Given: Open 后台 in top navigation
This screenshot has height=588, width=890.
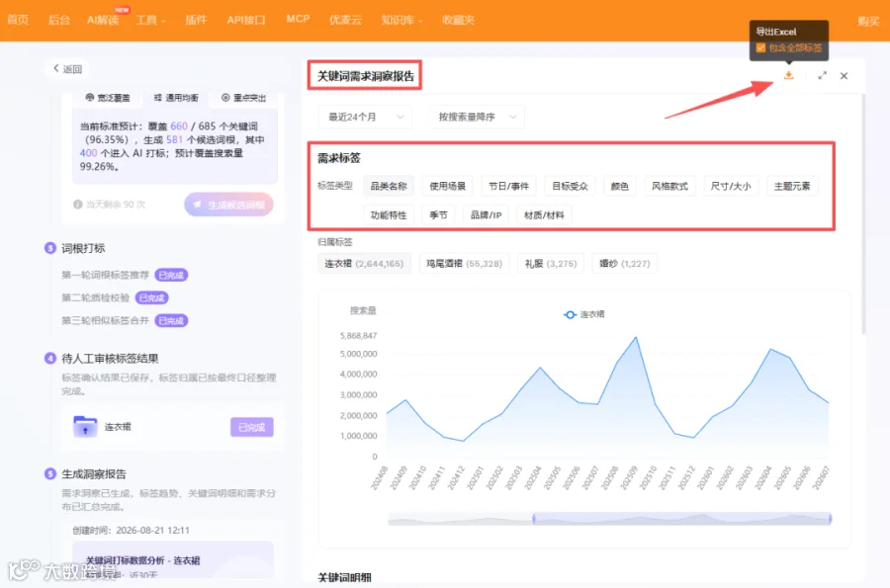Looking at the screenshot, I should (x=59, y=20).
